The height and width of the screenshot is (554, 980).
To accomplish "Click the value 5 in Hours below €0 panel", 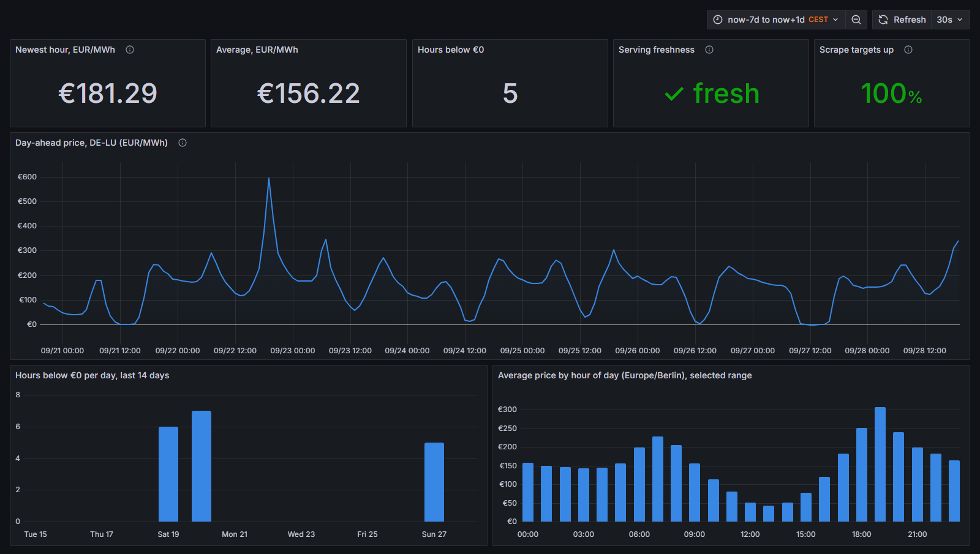I will pyautogui.click(x=510, y=94).
